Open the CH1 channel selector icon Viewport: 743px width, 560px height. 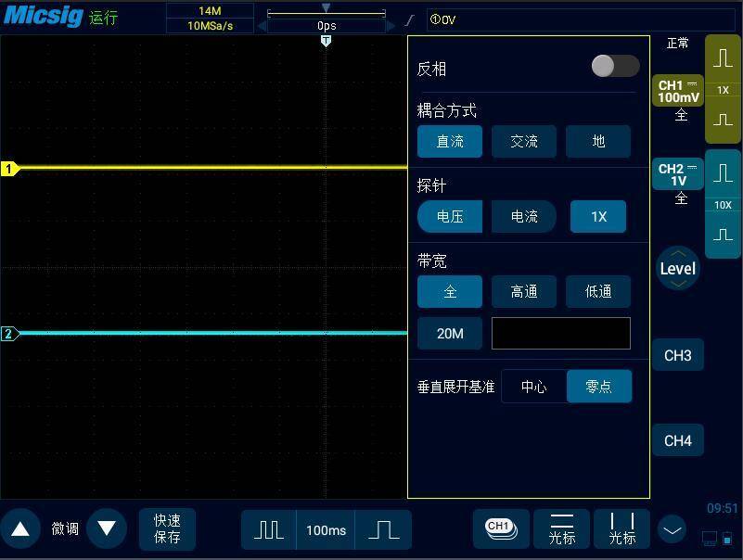click(x=501, y=529)
